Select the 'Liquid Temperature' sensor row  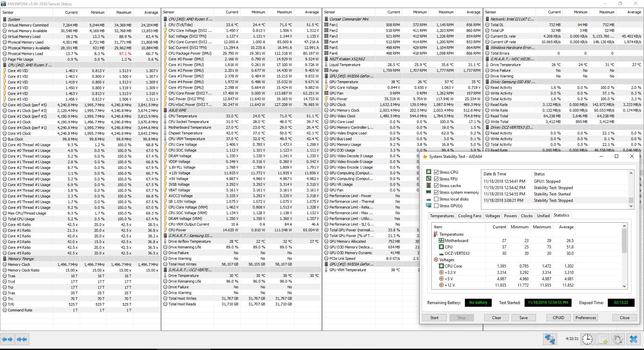[x=402, y=65]
